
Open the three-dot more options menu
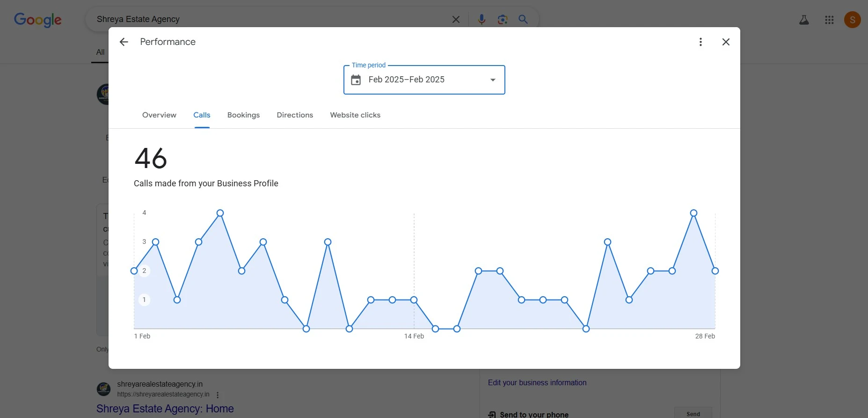(700, 42)
